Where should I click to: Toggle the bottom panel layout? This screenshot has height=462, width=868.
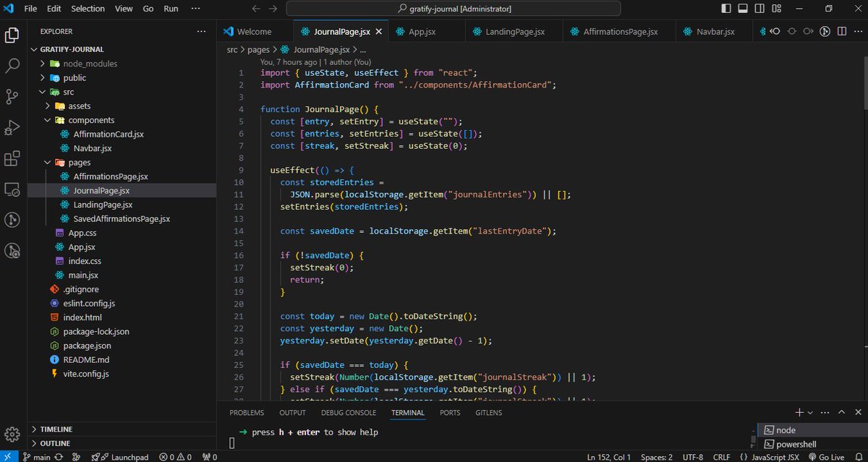pos(744,9)
